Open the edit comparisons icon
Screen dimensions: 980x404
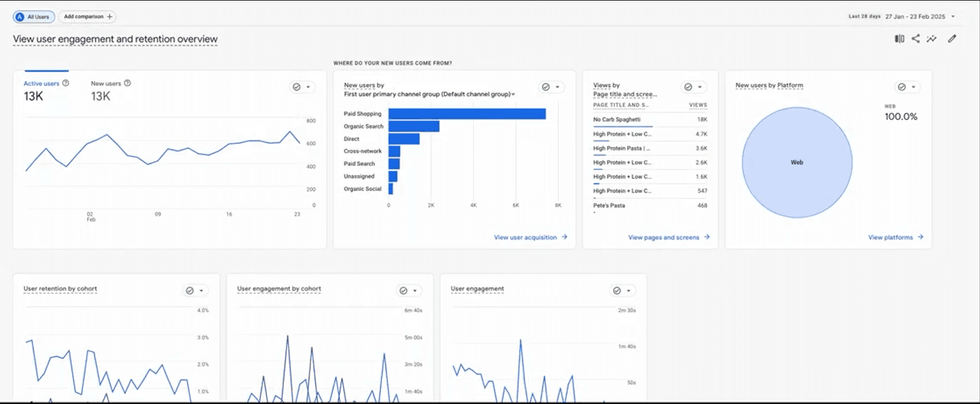pos(899,39)
